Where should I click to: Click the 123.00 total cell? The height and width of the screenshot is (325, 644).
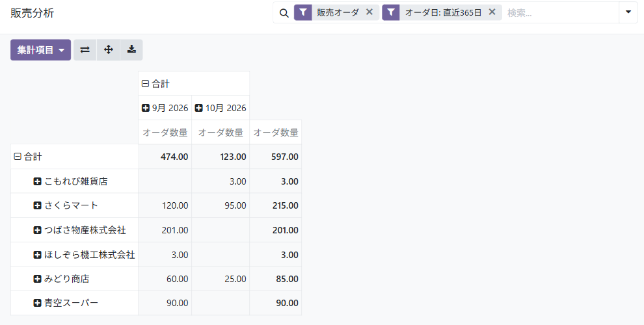[221, 157]
